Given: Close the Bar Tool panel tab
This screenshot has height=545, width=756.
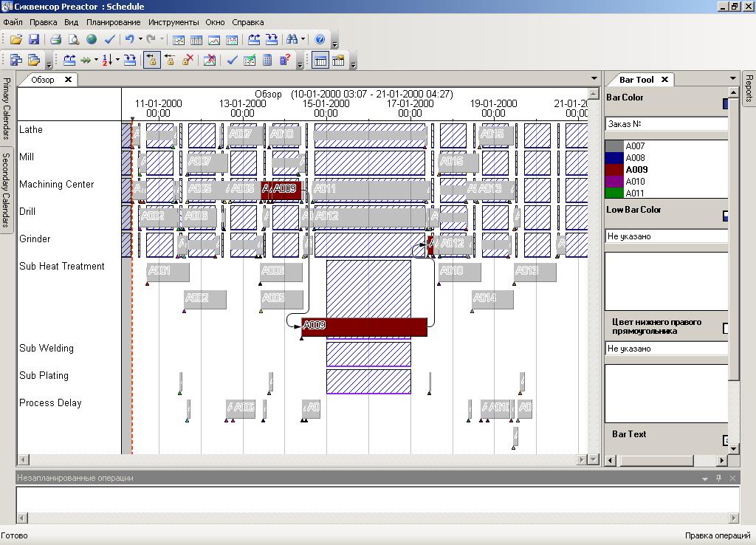Looking at the screenshot, I should (664, 80).
